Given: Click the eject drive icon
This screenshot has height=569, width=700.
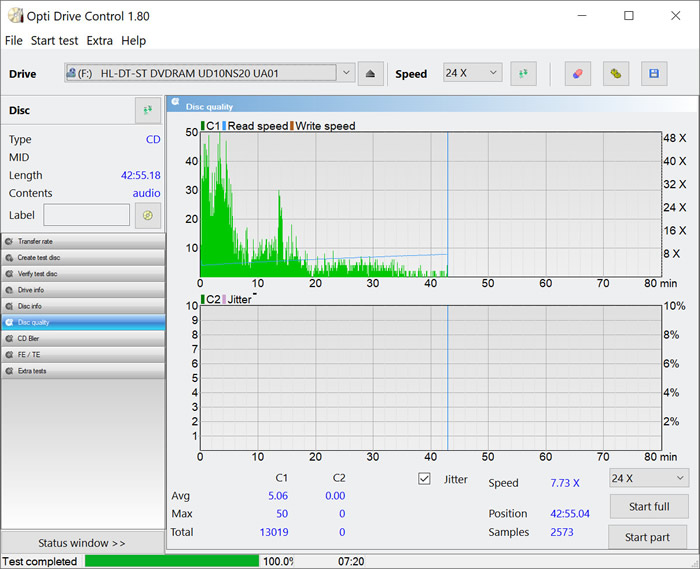Looking at the screenshot, I should click(x=370, y=74).
